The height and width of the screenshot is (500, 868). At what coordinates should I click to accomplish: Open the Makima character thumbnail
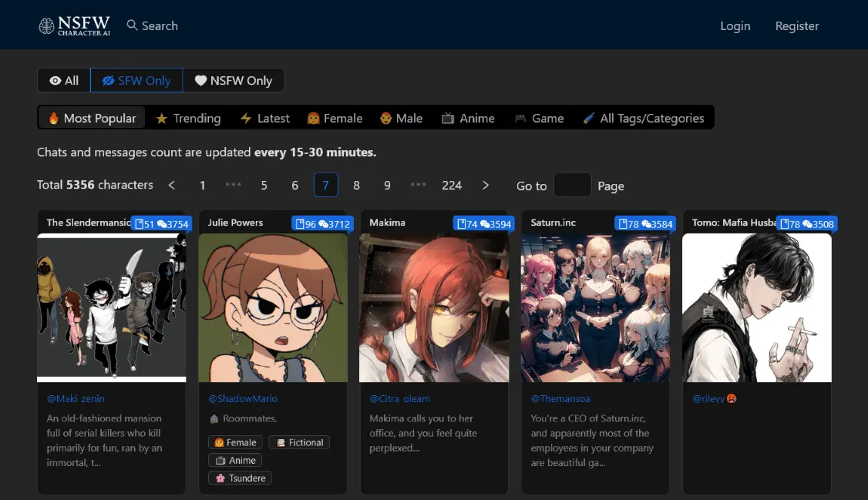[434, 307]
